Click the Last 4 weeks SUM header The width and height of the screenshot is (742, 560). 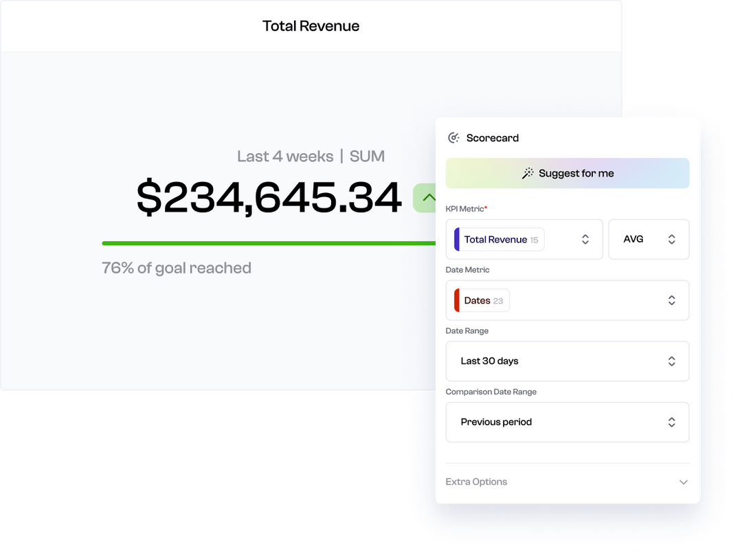click(311, 156)
